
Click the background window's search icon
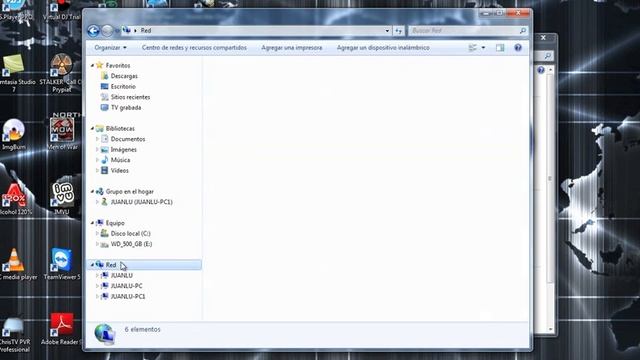click(x=547, y=56)
